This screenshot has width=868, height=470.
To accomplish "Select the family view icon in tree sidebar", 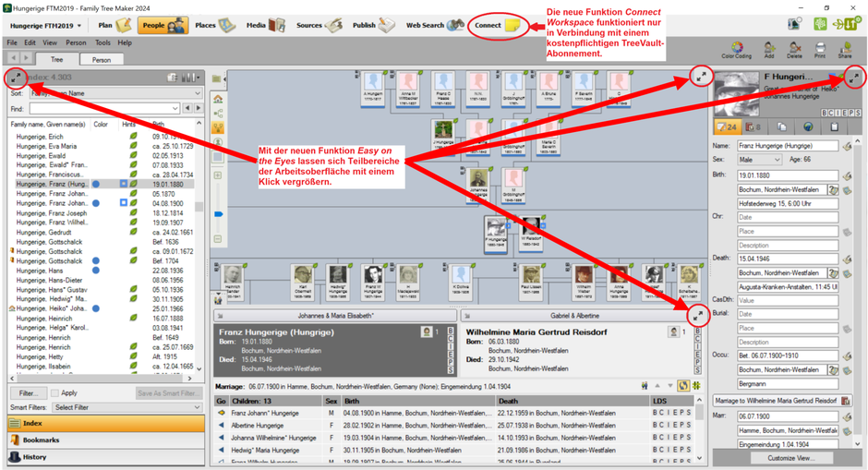I will [218, 127].
